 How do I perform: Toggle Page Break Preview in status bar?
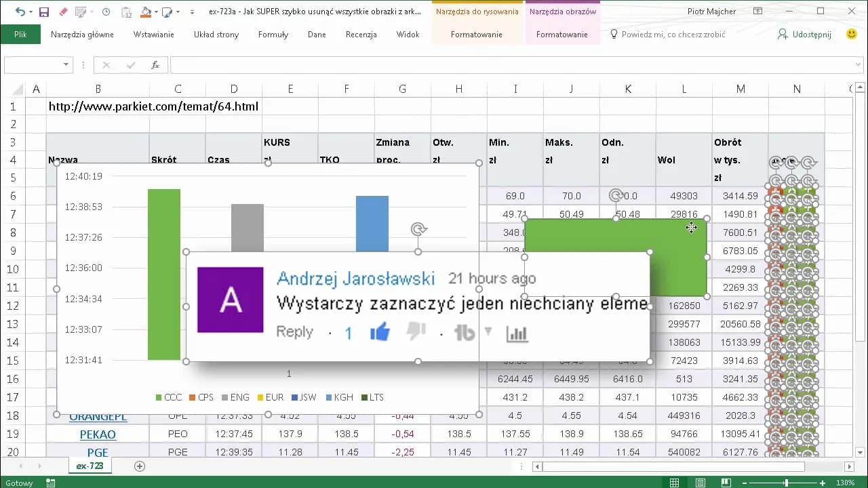point(726,483)
